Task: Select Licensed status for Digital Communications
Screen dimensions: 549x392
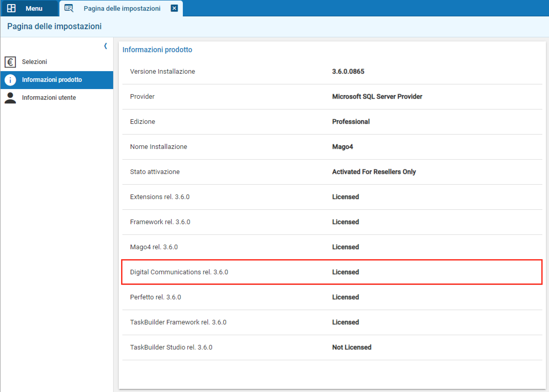Action: 346,272
